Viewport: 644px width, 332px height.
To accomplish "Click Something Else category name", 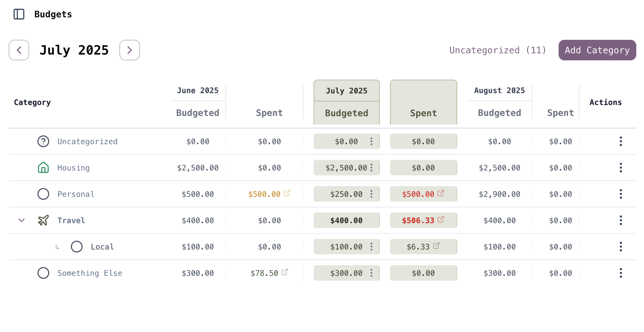I will click(90, 273).
